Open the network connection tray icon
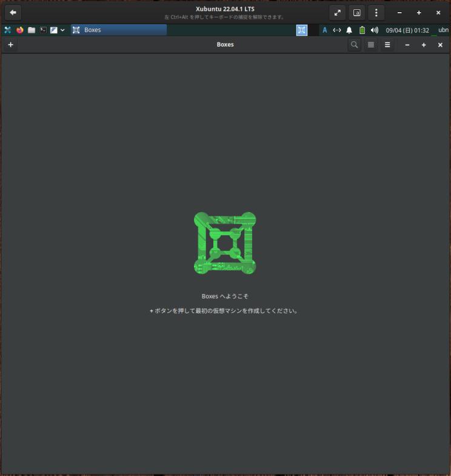This screenshot has height=476, width=451. click(337, 30)
